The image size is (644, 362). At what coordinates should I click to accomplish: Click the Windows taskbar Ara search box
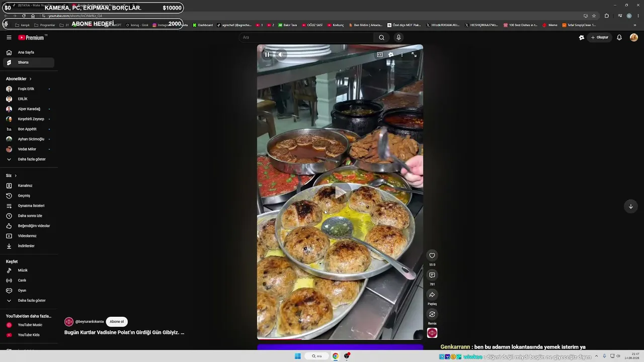pos(316,356)
